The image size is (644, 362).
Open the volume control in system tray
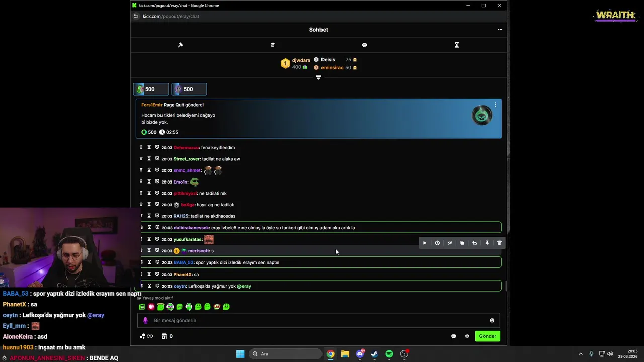tap(610, 354)
